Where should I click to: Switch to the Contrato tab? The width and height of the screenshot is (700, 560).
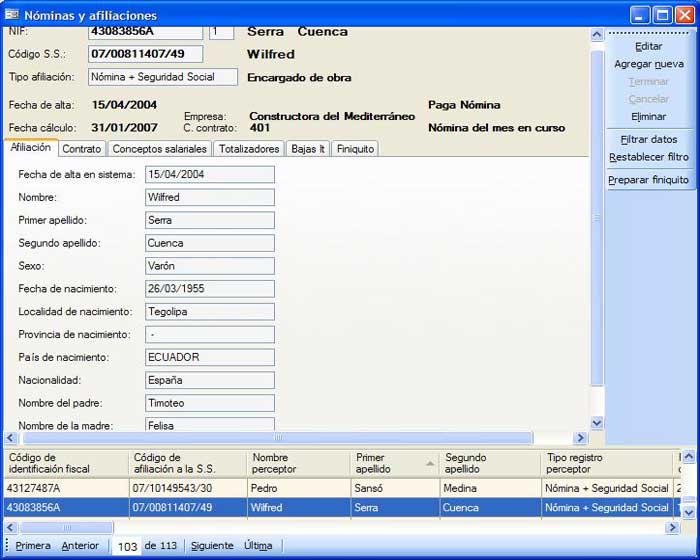click(81, 149)
